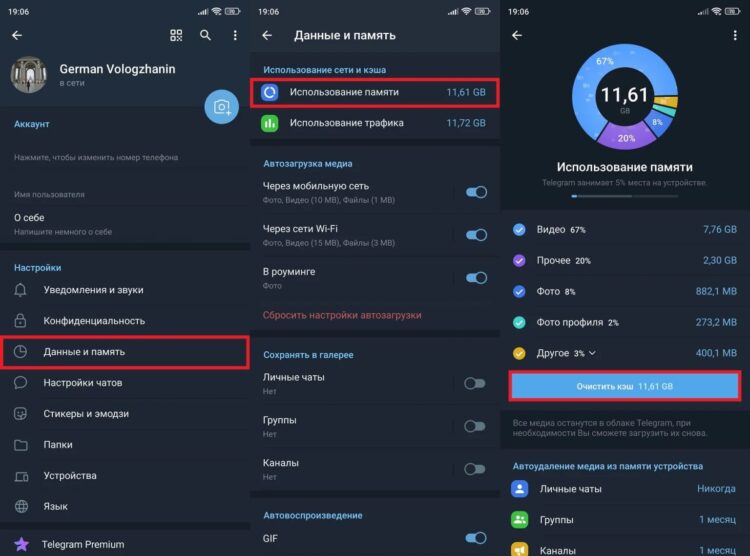Uncheck the Видео 67% category

[x=519, y=230]
